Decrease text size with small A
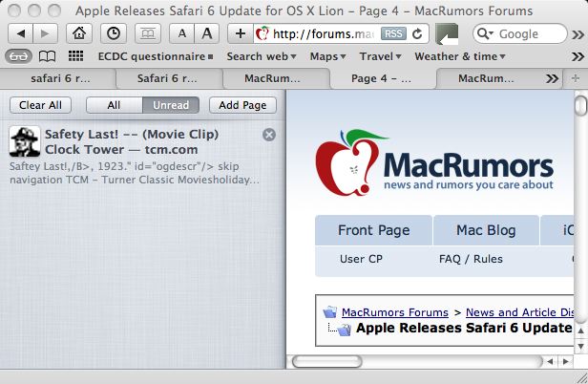588x384 pixels. 182,34
